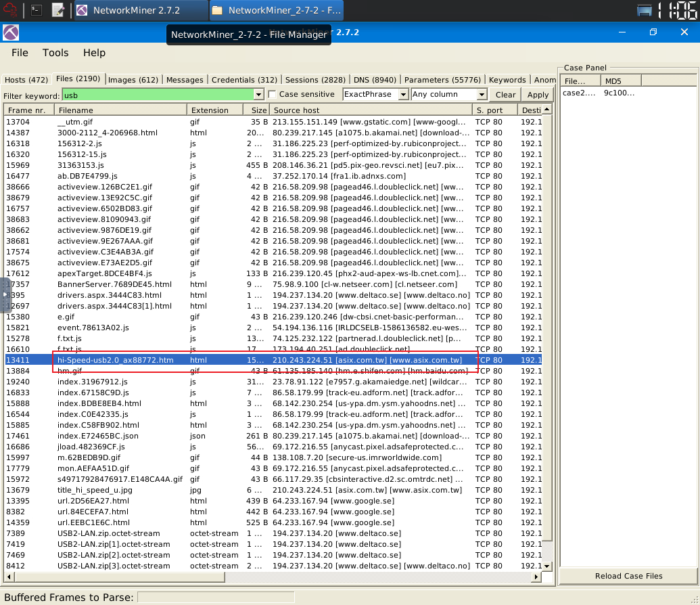The width and height of the screenshot is (700, 605).
Task: Expand the filter keyword dropdown arrow
Action: 258,95
